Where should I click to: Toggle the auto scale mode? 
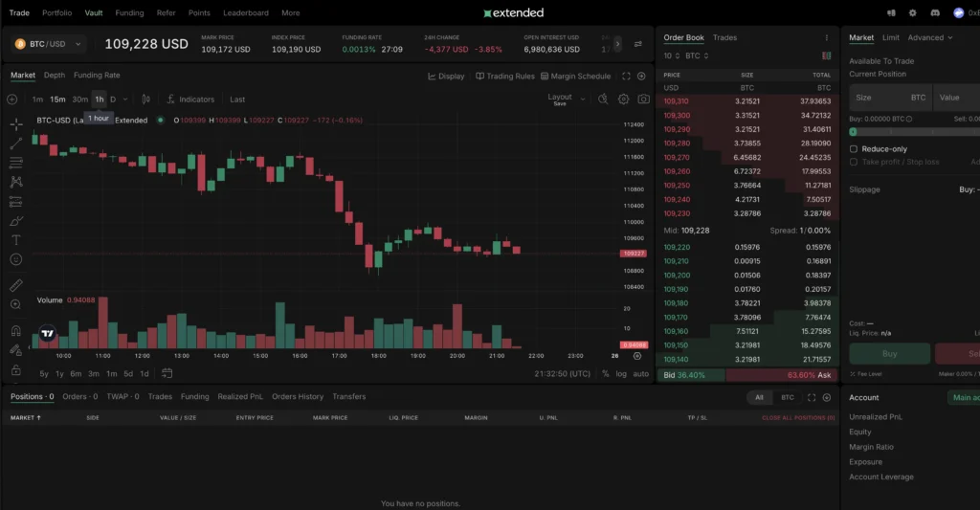pos(640,374)
